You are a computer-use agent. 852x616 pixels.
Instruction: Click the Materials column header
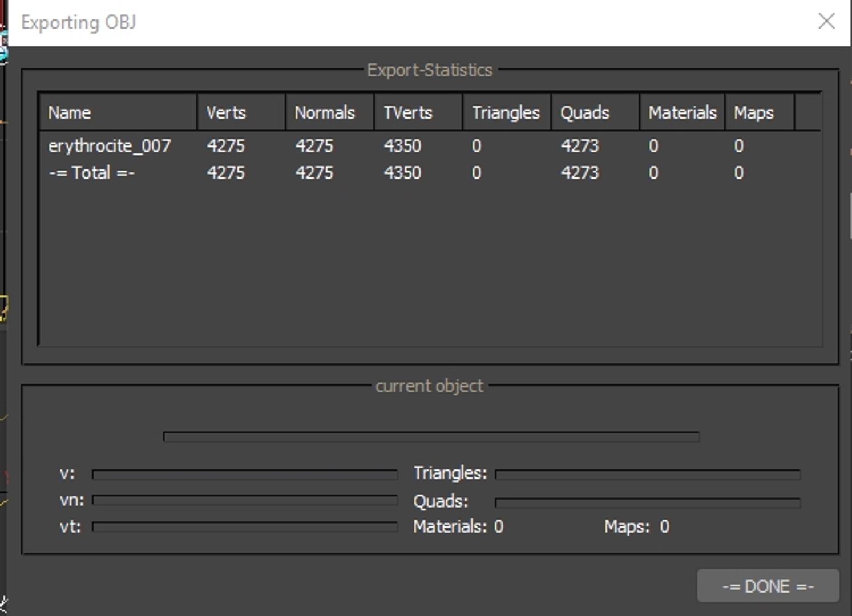[x=683, y=112]
